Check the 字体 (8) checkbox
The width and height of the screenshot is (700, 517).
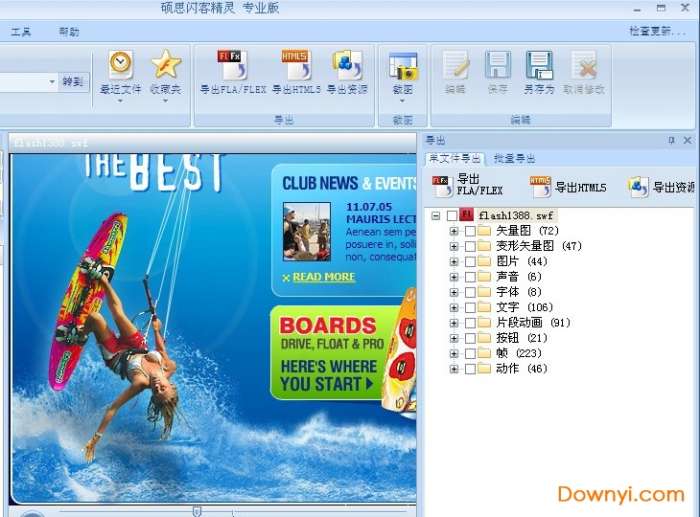[x=470, y=292]
